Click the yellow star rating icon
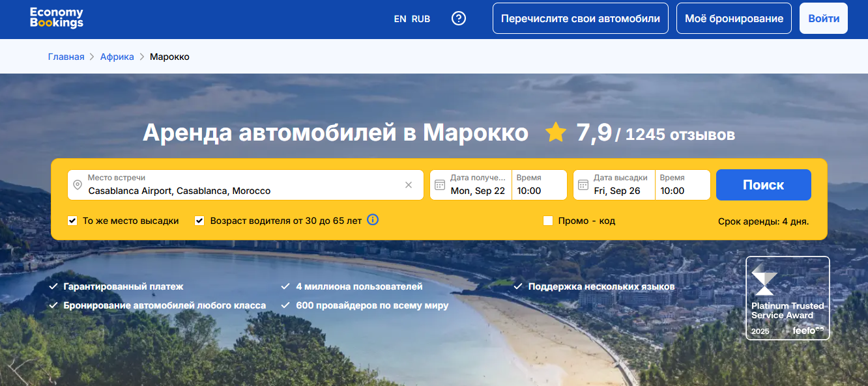Viewport: 868px width, 386px height. pyautogui.click(x=556, y=133)
